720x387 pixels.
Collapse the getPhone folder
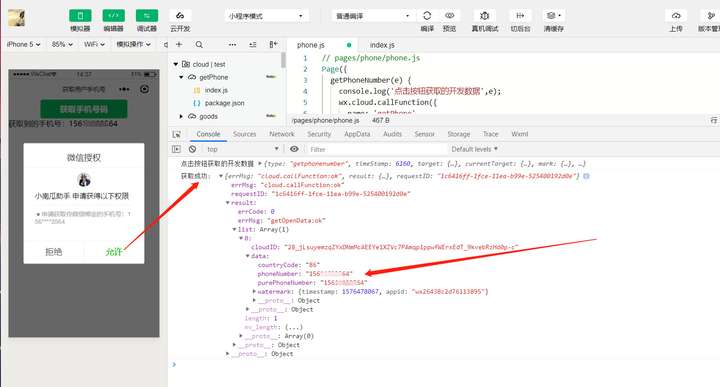[x=181, y=77]
